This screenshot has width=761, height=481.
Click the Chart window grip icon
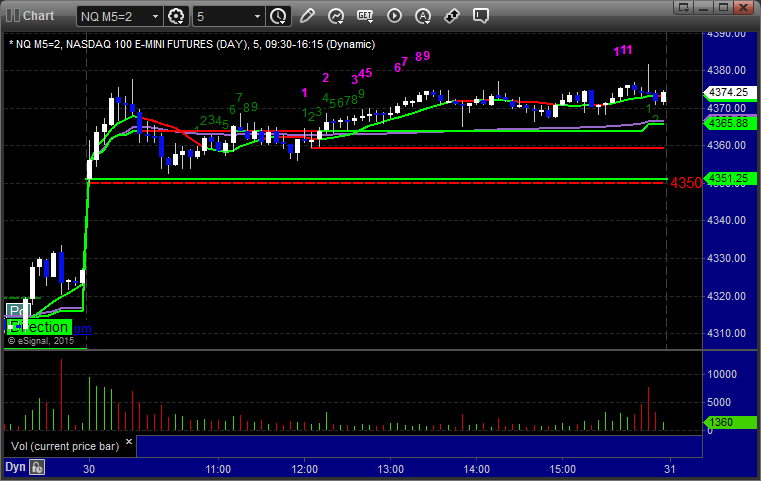pyautogui.click(x=13, y=16)
